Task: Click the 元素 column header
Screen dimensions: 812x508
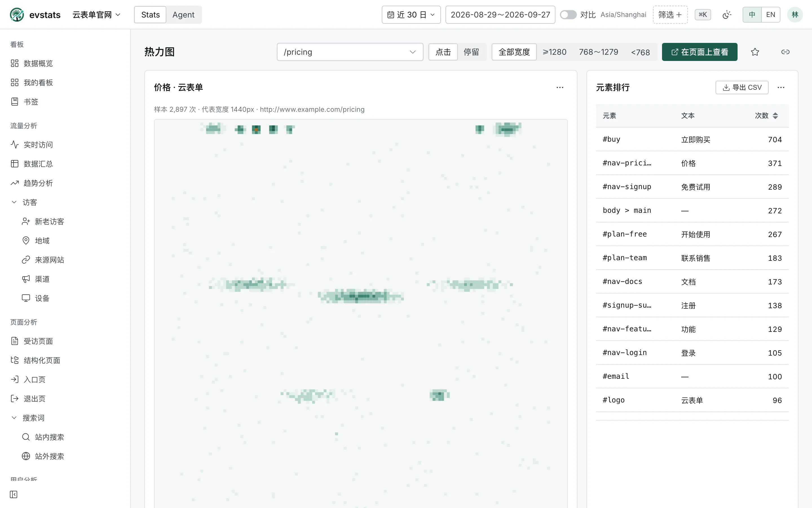Action: coord(609,116)
